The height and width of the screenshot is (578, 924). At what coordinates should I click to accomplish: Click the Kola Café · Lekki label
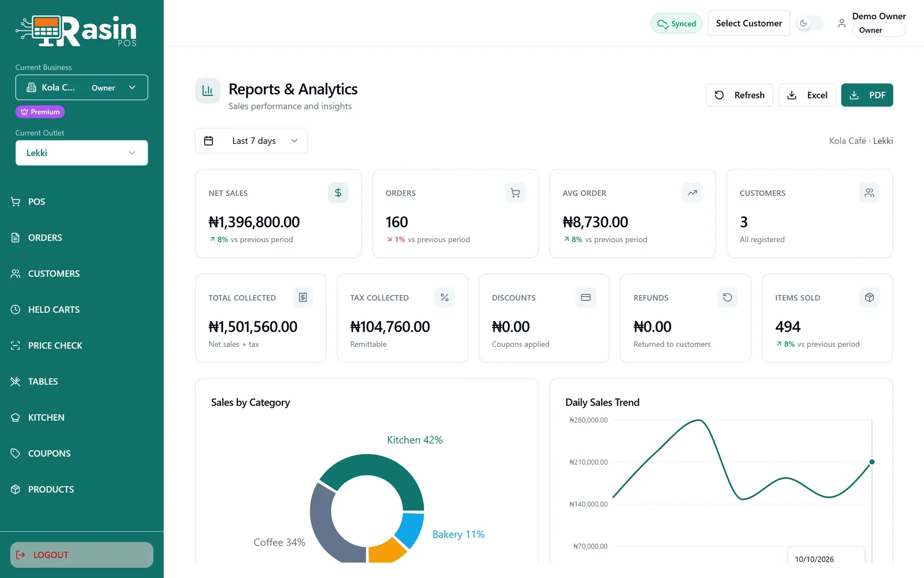[860, 141]
